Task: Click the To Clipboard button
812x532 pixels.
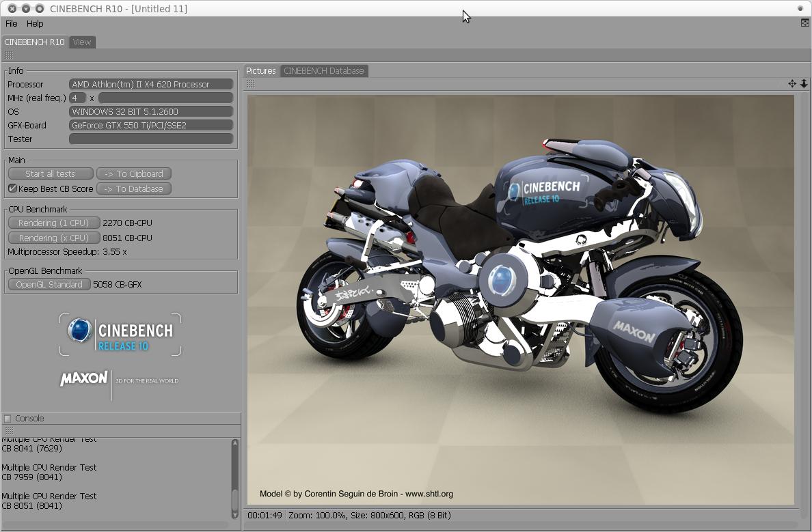Action: pos(133,174)
